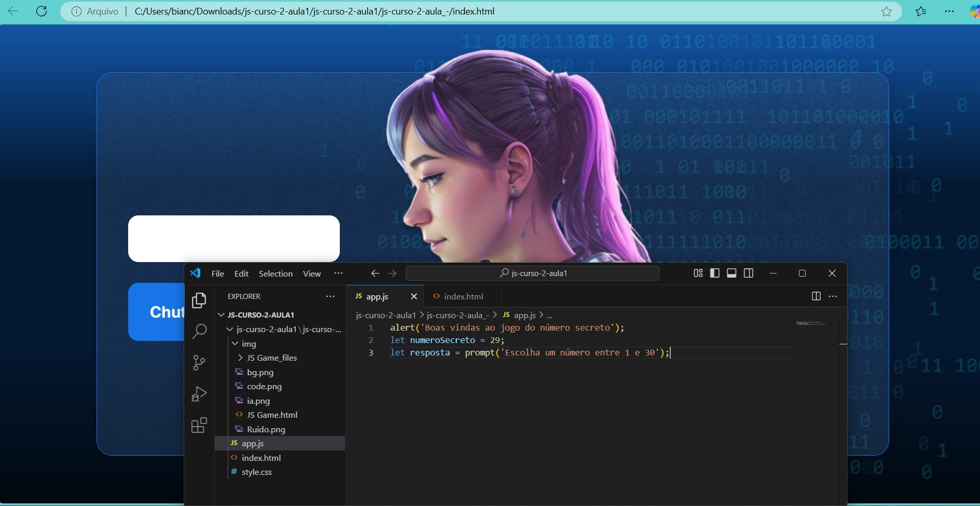Open Ruido.png in explorer

[280, 429]
